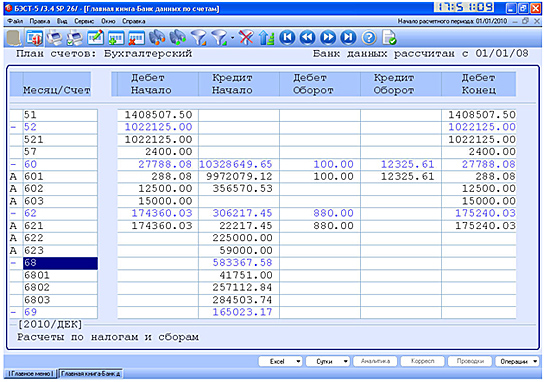Click Кредит Начало cell of account 601
The width and height of the screenshot is (544, 382).
[239, 177]
